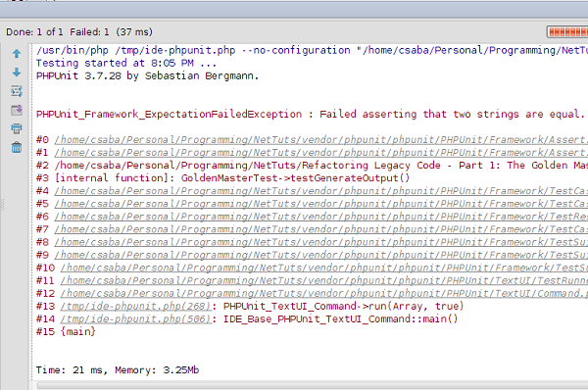Open stack frame #8 TestSuite file link

(321, 242)
